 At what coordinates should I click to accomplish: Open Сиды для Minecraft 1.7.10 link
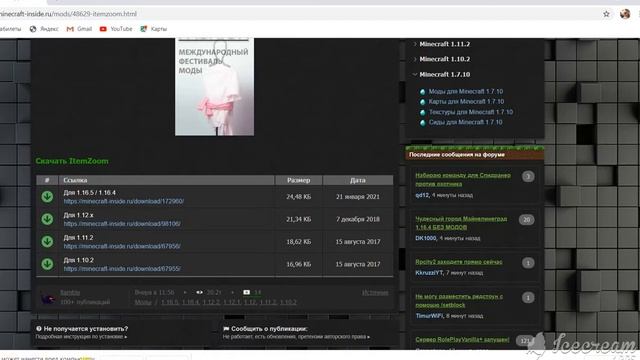(465, 122)
